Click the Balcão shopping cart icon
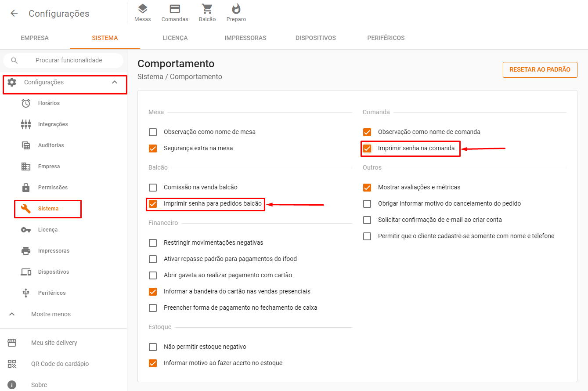 pos(207,9)
